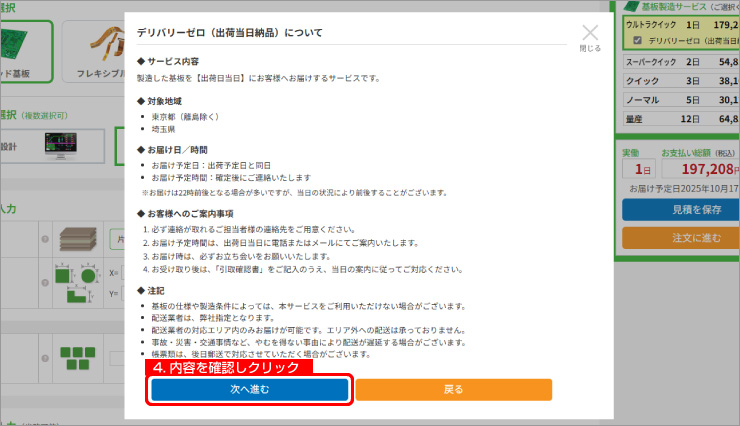Select the ウルトラクイック 1日 service row

click(679, 24)
